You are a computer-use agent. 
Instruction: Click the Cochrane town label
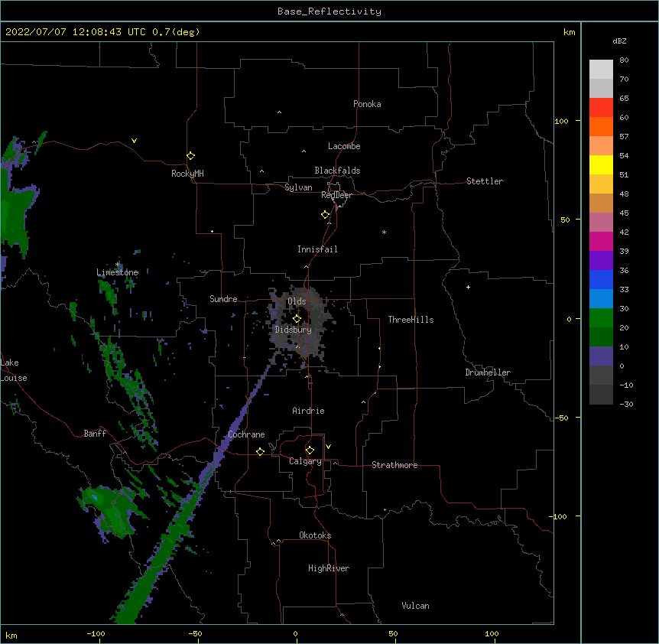coord(246,434)
